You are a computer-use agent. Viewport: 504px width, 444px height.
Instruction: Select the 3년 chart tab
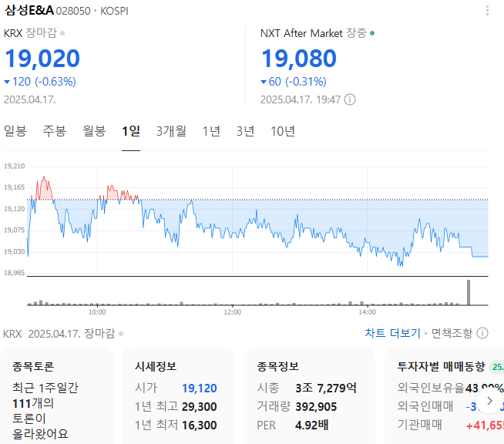(245, 131)
